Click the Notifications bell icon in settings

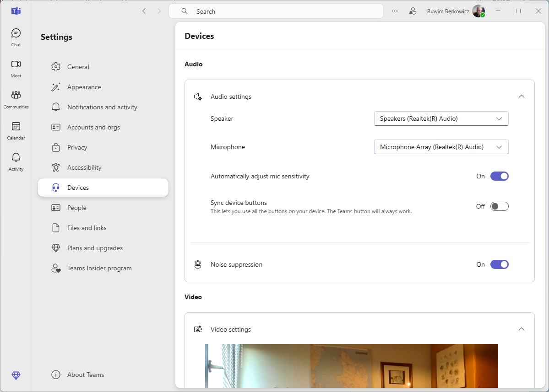tap(56, 107)
